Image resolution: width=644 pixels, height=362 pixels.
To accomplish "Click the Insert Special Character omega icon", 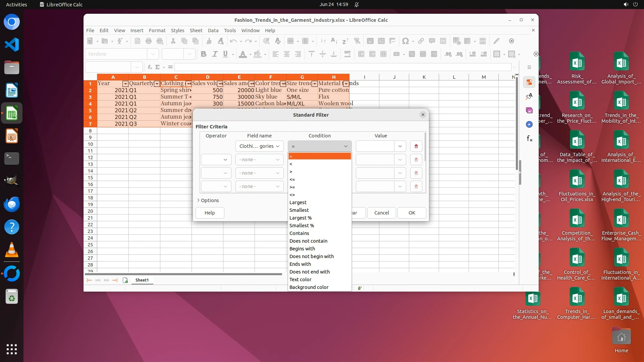I will 405,41.
